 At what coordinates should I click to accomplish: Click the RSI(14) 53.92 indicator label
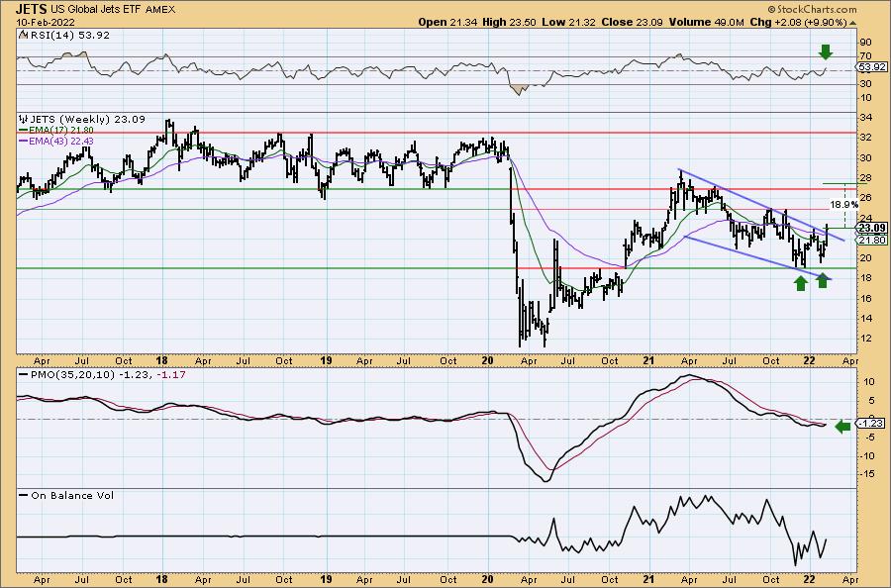coord(68,35)
